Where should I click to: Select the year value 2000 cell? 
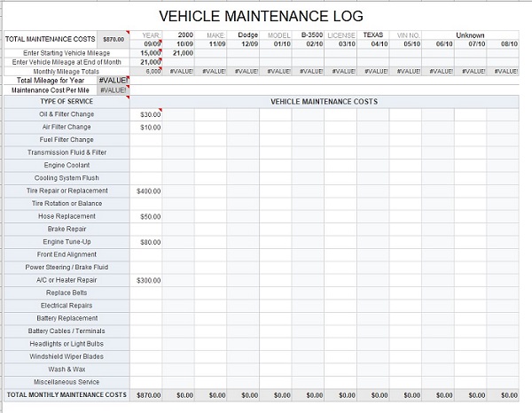[178, 35]
